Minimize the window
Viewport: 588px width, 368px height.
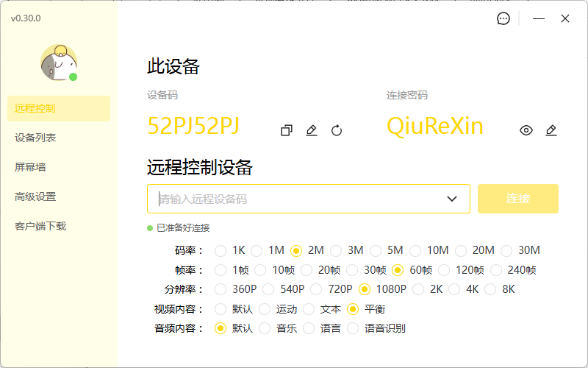pyautogui.click(x=539, y=19)
